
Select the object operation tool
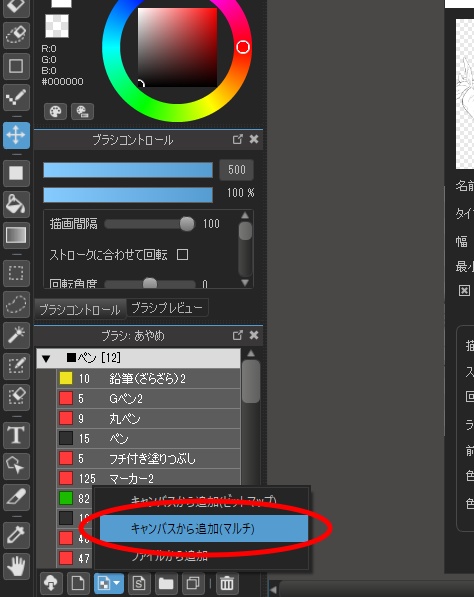pos(16,466)
